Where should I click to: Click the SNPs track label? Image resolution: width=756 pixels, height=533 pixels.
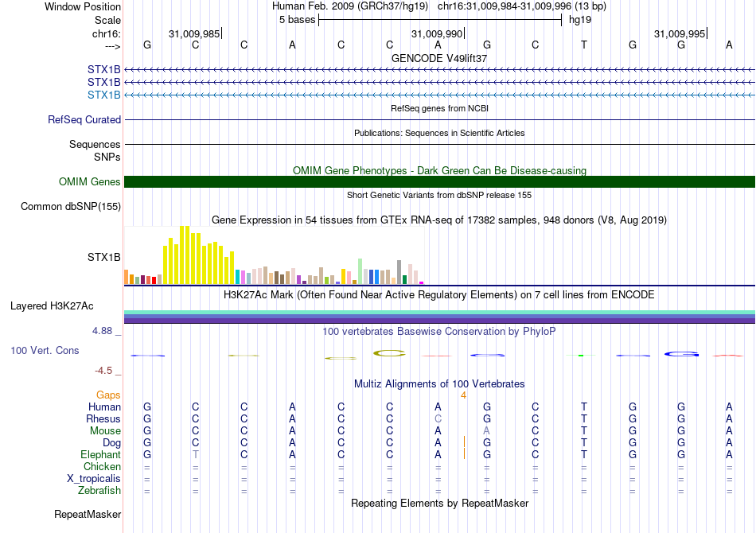pos(107,157)
